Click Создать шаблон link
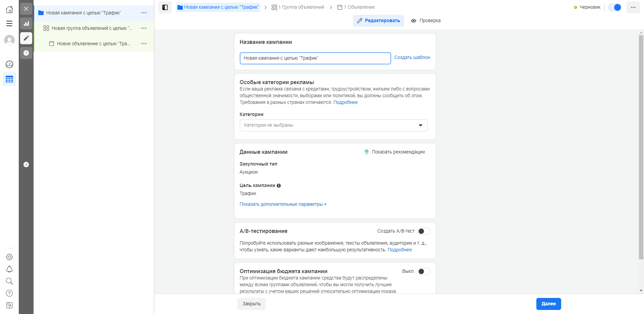 tap(412, 58)
